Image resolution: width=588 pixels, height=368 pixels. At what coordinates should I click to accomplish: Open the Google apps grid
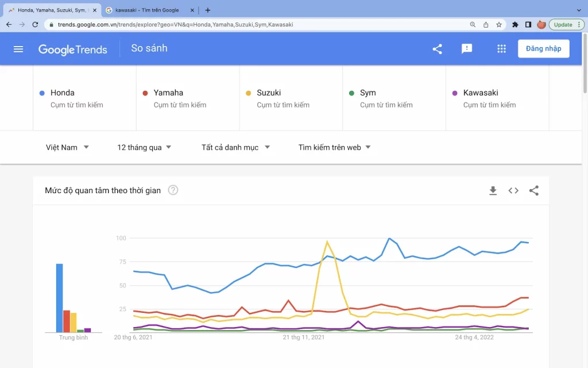point(501,49)
